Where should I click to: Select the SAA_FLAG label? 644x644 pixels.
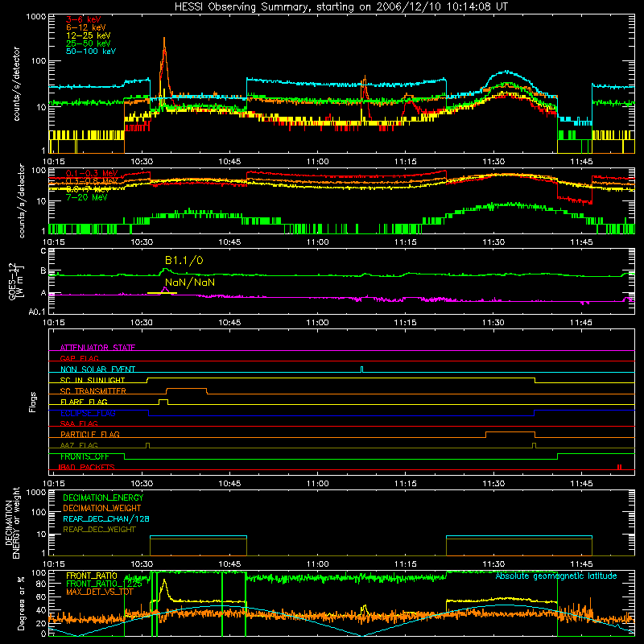(x=79, y=423)
